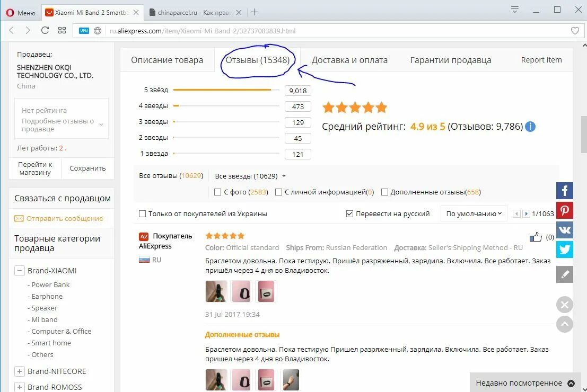Open Mi band category
587x392 pixels.
pos(44,319)
